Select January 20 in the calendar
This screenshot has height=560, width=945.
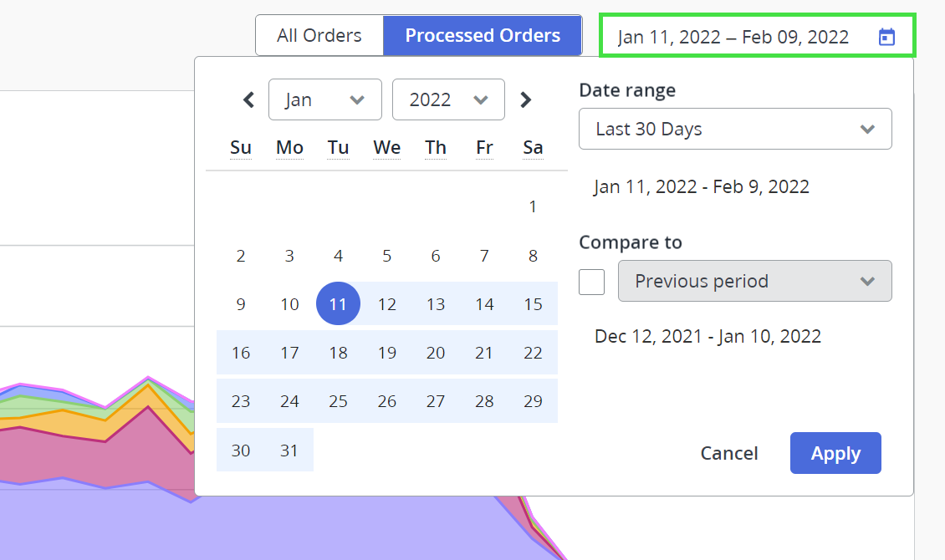[x=436, y=353]
